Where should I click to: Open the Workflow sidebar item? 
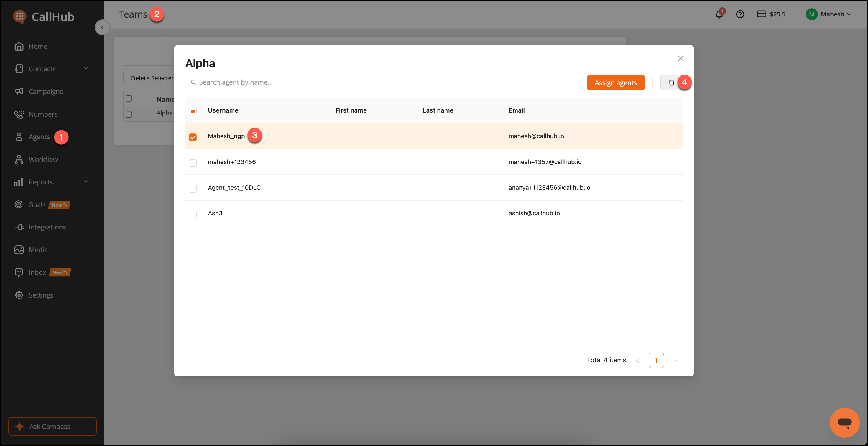43,159
